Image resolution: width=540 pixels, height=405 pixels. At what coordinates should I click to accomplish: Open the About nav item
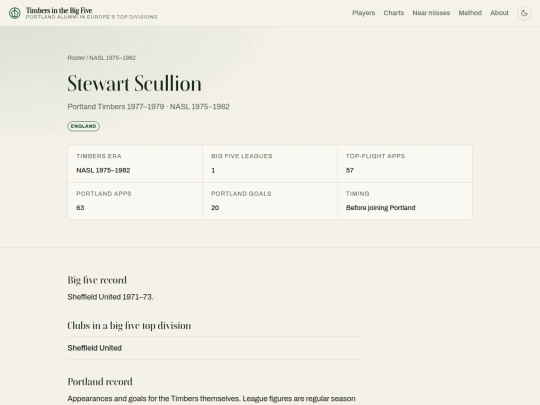(x=499, y=13)
